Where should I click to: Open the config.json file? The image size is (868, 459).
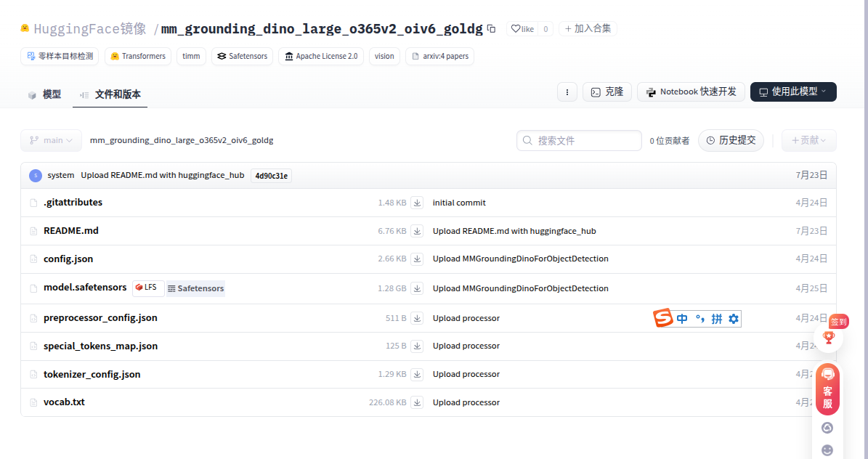coord(68,259)
